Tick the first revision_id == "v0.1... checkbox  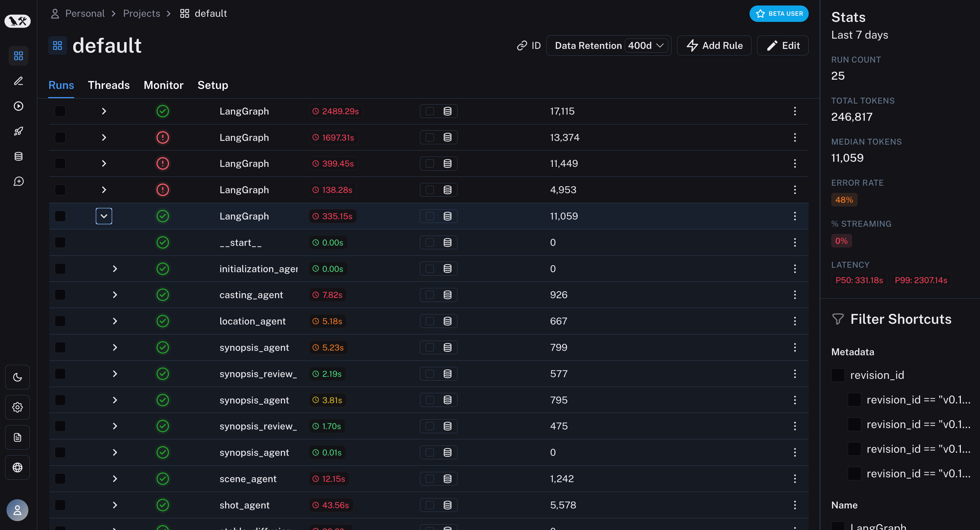[855, 400]
